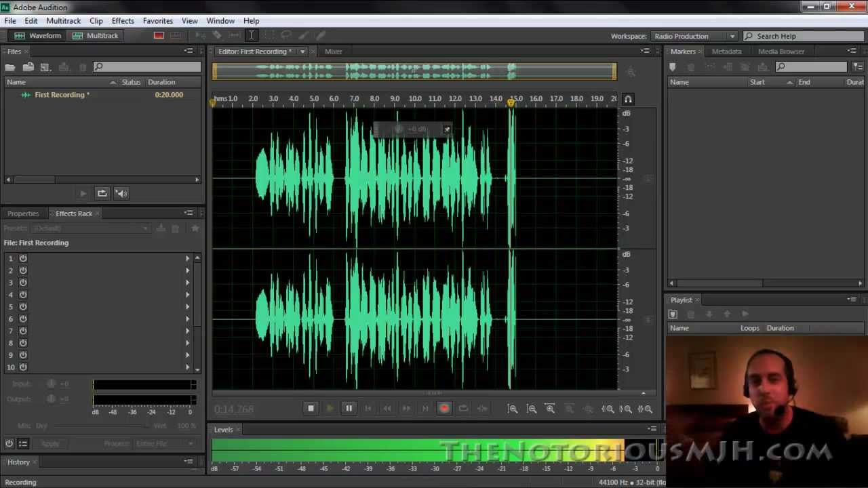Screen dimensions: 868x488
Task: Toggle power for effect slot 3
Action: 23,283
